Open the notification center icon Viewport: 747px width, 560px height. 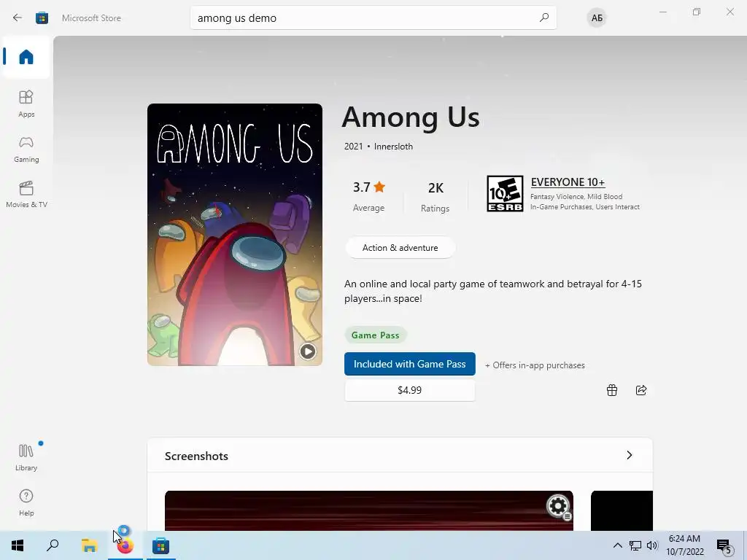pyautogui.click(x=724, y=545)
